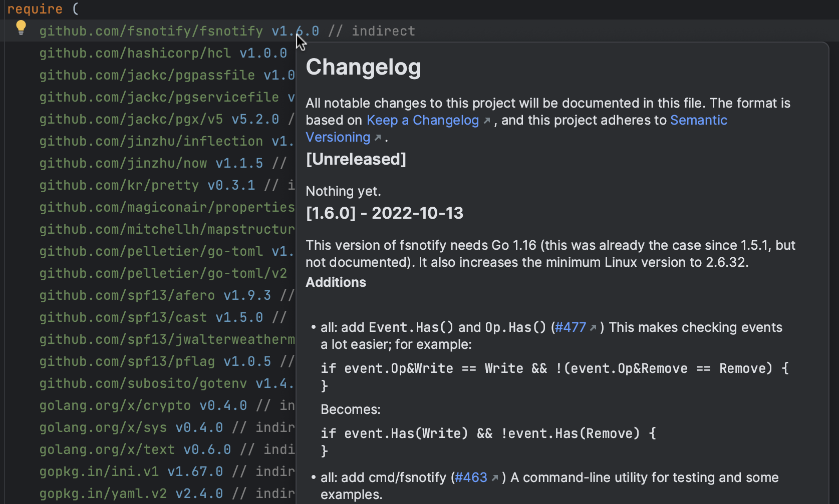Image resolution: width=839 pixels, height=504 pixels.
Task: Click the Changelog heading in popup
Action: tap(363, 67)
